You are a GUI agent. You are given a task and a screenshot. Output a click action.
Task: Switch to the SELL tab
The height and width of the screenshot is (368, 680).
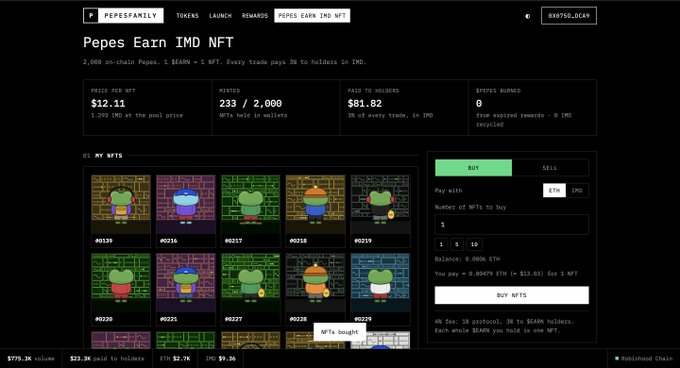click(550, 168)
